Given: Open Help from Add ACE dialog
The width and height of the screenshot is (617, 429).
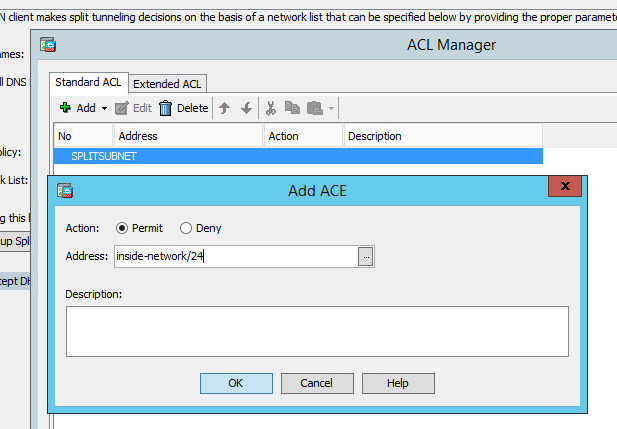Looking at the screenshot, I should click(398, 383).
